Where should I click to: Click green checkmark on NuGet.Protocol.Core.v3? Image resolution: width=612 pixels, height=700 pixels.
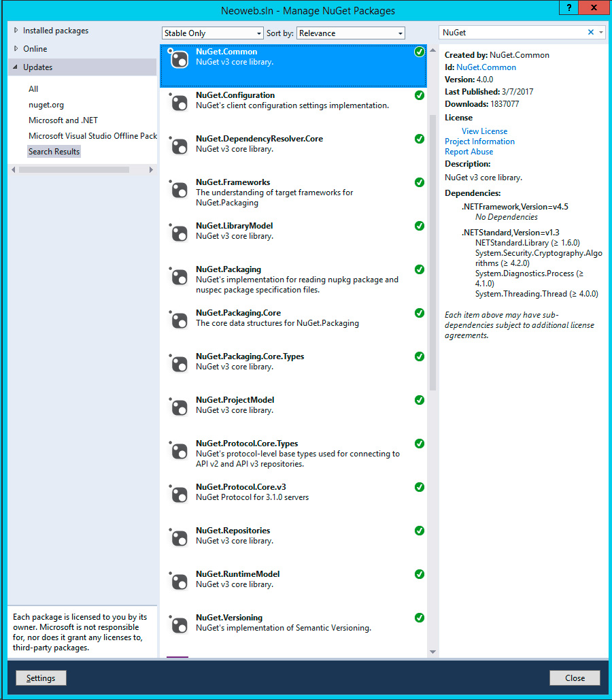coord(420,487)
